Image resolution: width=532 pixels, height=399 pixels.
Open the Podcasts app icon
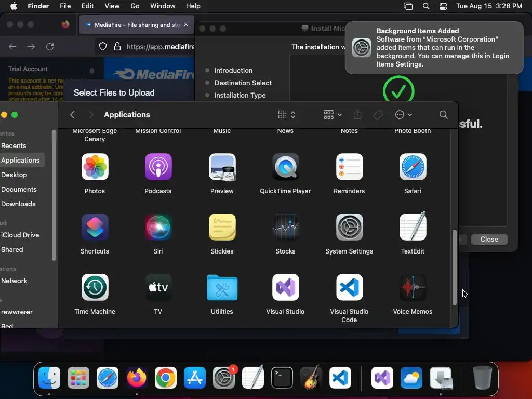tap(158, 167)
